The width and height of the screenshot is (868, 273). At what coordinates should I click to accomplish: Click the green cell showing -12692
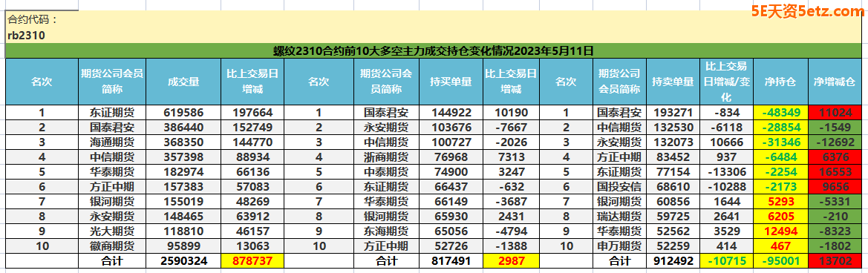pyautogui.click(x=835, y=142)
